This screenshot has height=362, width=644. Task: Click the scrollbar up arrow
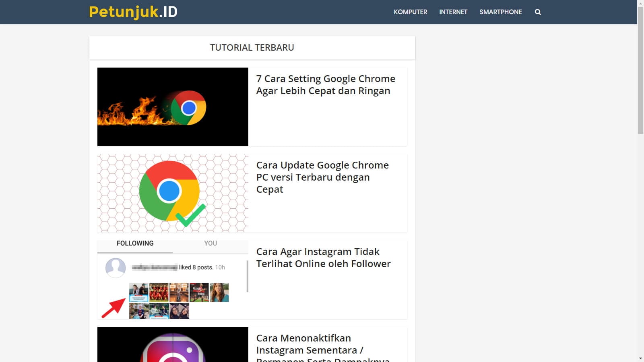(x=640, y=3)
